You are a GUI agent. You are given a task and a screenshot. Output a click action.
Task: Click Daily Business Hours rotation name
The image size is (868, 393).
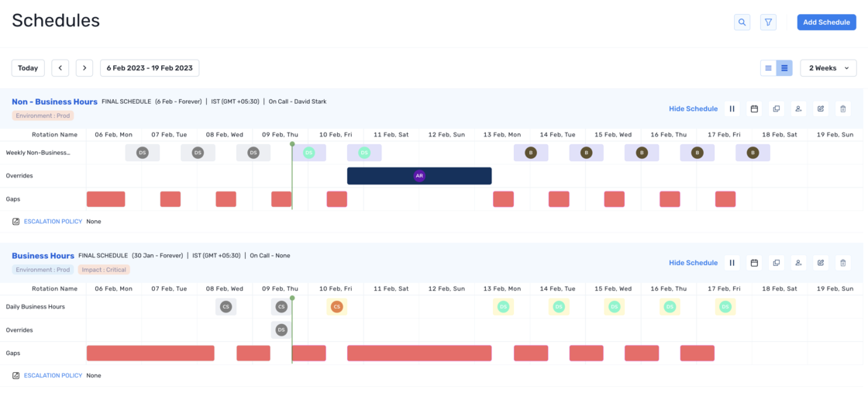[x=36, y=307]
